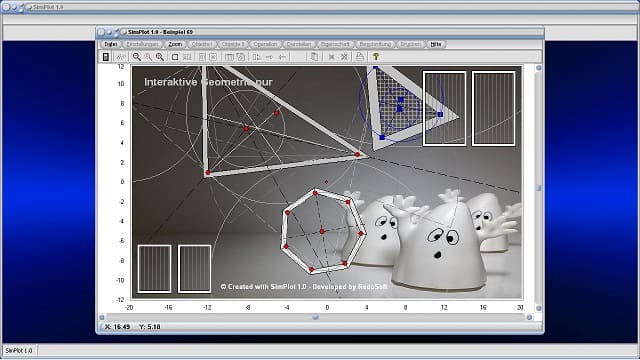The width and height of the screenshot is (640, 360).
Task: Select the red bottom-left triangle vertex
Action: coord(208,173)
